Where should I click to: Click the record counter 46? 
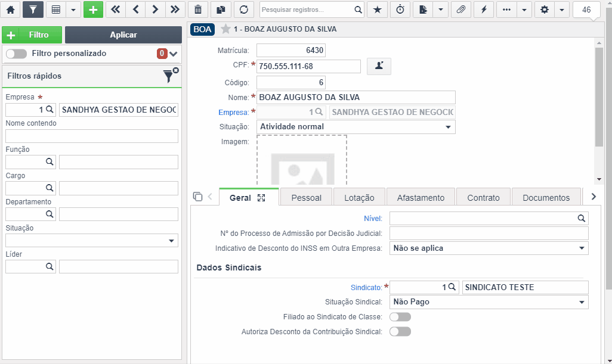click(586, 10)
